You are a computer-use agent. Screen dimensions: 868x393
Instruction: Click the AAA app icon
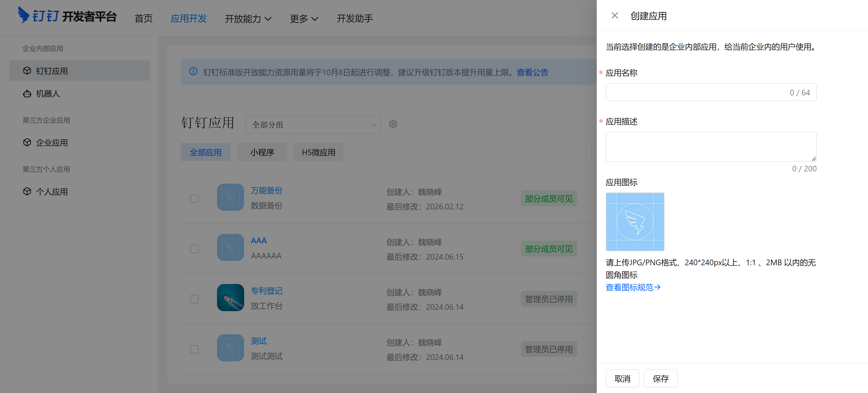click(231, 247)
